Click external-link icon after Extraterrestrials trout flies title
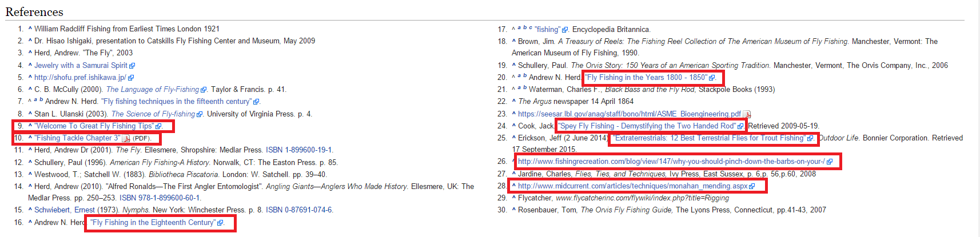This screenshot has width=980, height=237. pos(810,138)
